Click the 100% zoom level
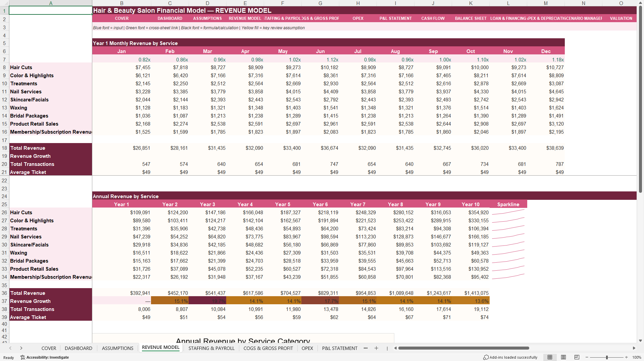 coord(637,357)
